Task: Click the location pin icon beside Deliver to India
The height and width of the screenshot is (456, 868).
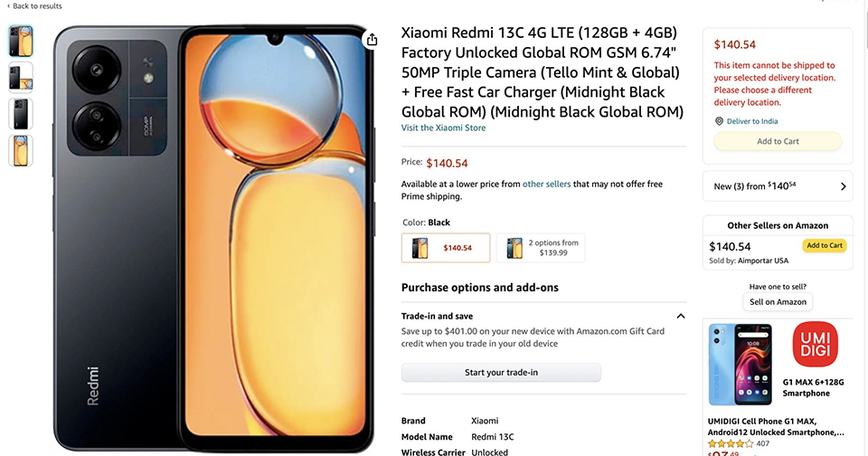Action: tap(719, 121)
